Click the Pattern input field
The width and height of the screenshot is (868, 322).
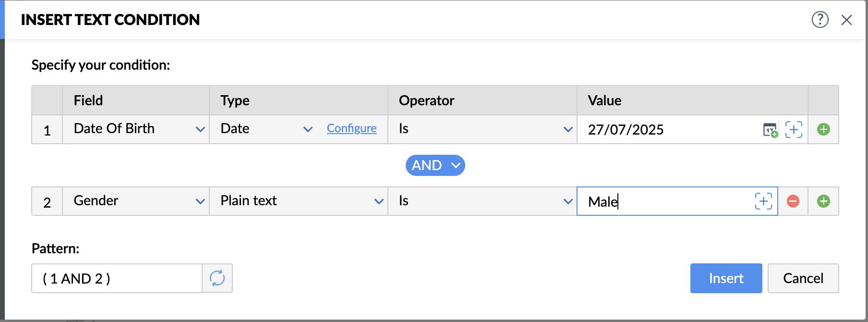117,278
